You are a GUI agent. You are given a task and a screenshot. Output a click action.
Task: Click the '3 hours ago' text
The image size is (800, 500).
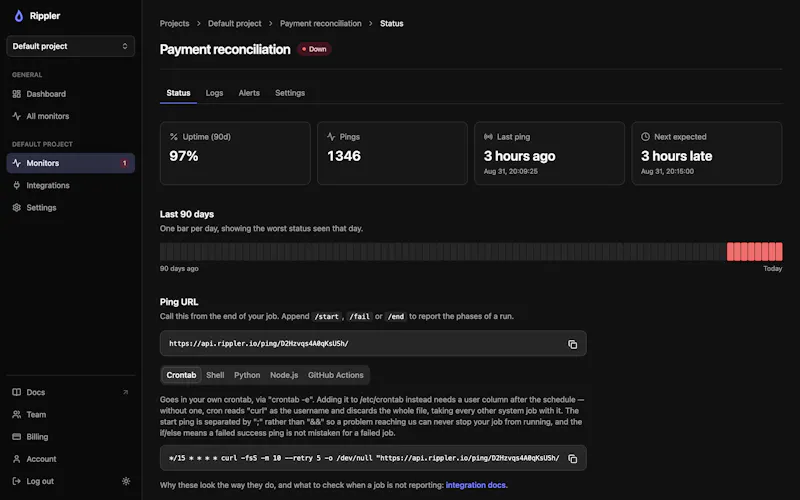click(x=519, y=156)
